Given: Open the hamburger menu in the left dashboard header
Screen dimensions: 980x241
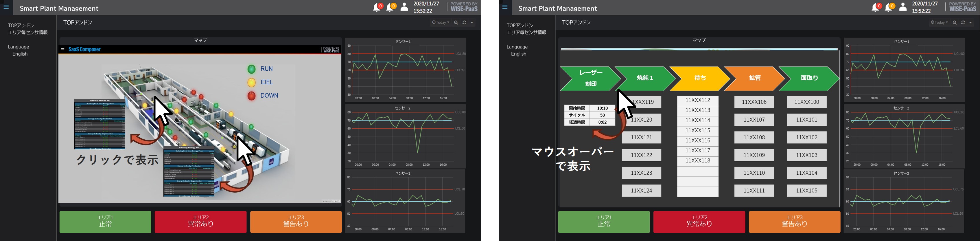Looking at the screenshot, I should 6,7.
